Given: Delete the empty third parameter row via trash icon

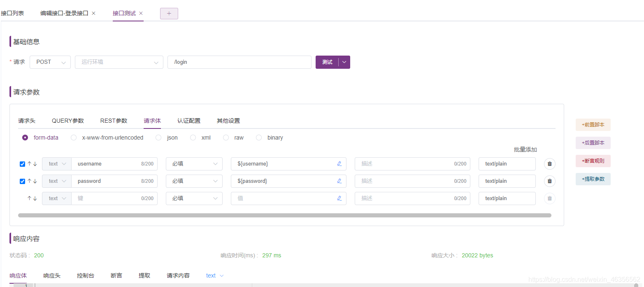Looking at the screenshot, I should coord(549,198).
